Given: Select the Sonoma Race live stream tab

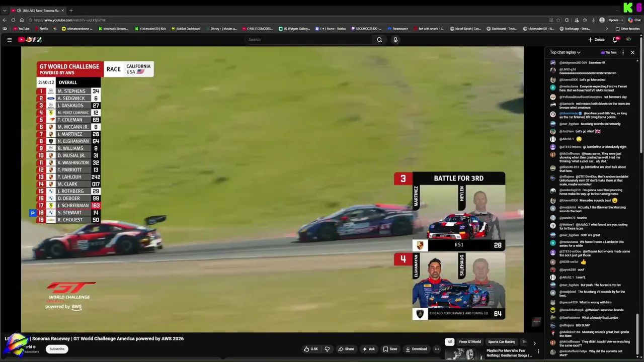Looking at the screenshot, I should click(x=38, y=11).
